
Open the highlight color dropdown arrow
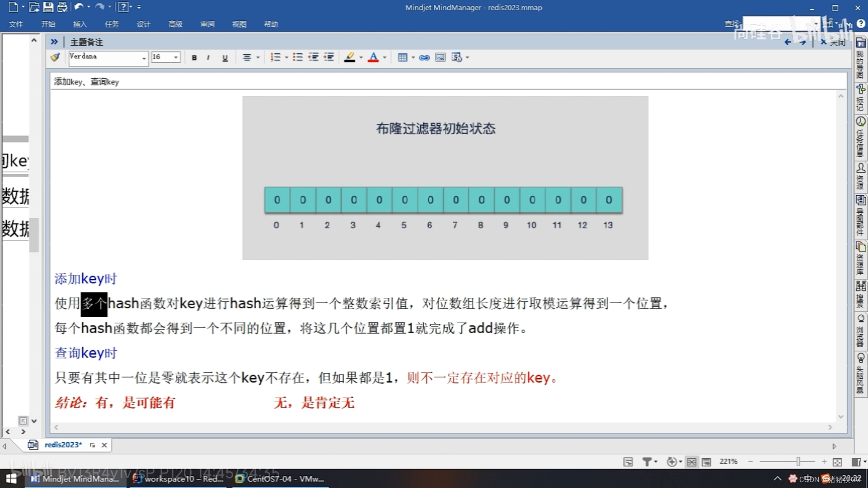pyautogui.click(x=361, y=57)
